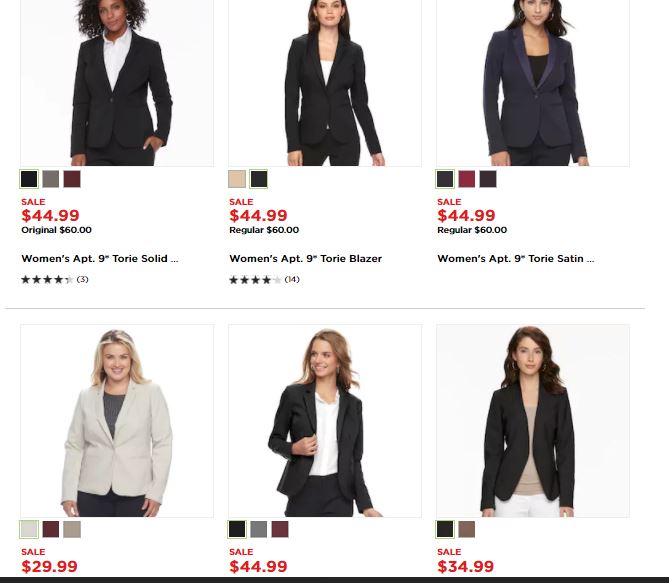
Task: Choose black swatch for Torie Blazer
Action: (259, 179)
